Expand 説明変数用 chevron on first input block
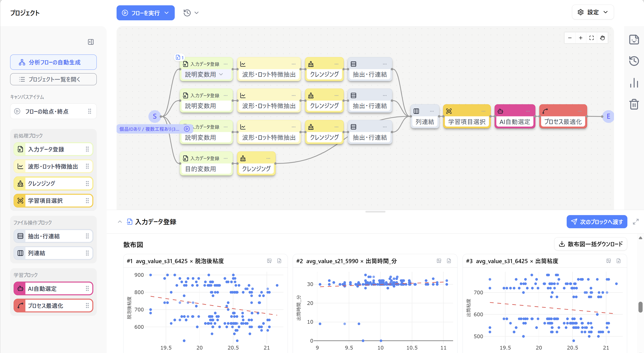This screenshot has height=353, width=644. pyautogui.click(x=221, y=74)
